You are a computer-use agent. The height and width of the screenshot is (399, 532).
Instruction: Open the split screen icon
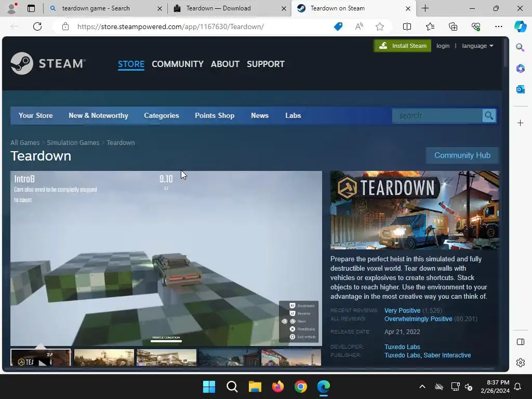(x=407, y=26)
